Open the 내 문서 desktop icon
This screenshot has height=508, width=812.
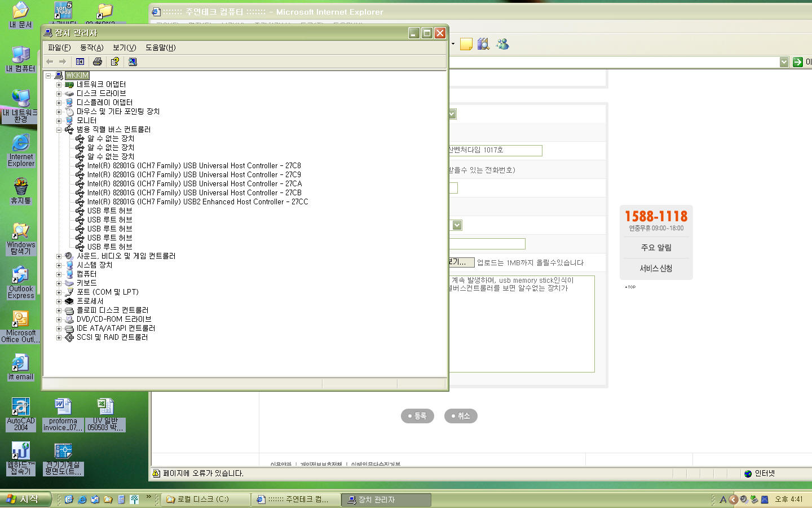(x=21, y=15)
